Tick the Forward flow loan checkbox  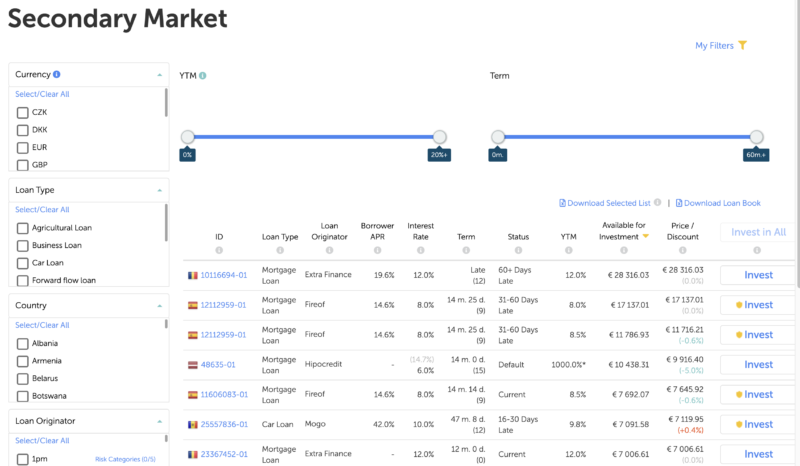pyautogui.click(x=22, y=281)
